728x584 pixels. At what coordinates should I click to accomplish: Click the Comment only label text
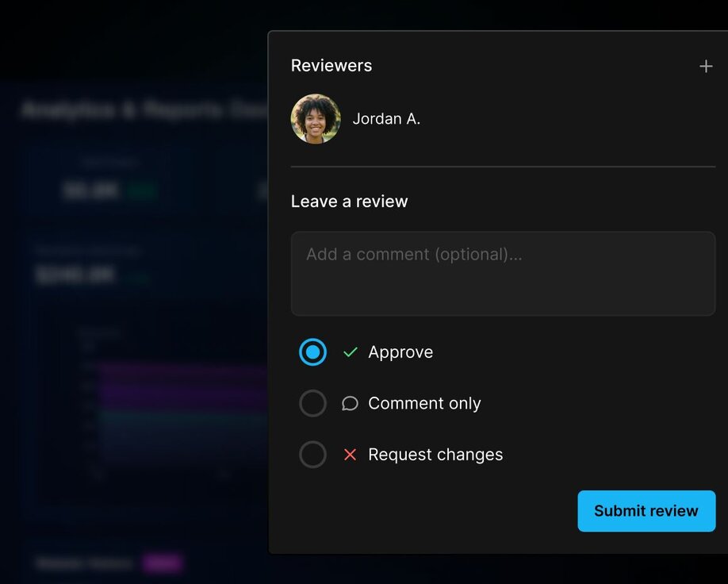(x=424, y=403)
